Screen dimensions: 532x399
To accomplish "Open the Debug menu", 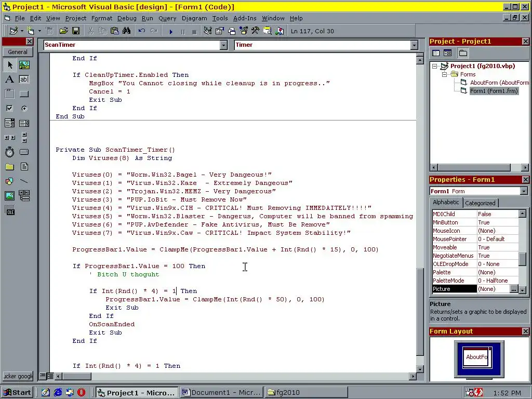I will (127, 18).
